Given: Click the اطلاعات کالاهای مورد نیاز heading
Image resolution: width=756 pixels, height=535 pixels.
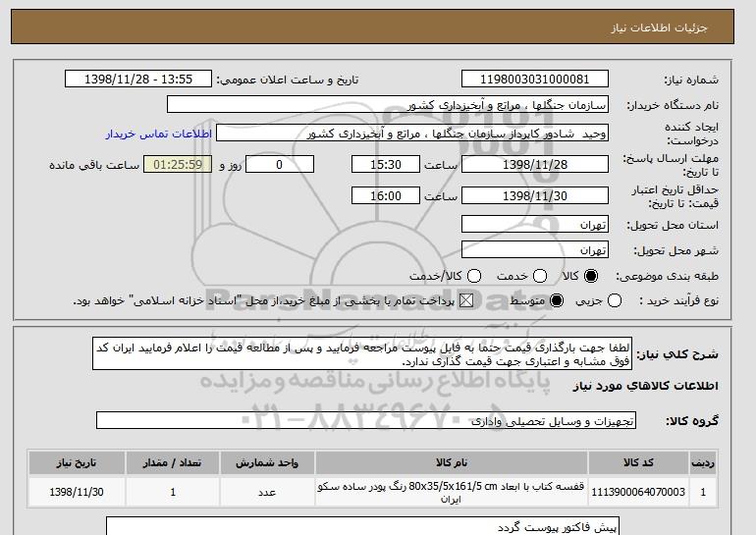Looking at the screenshot, I should [646, 386].
